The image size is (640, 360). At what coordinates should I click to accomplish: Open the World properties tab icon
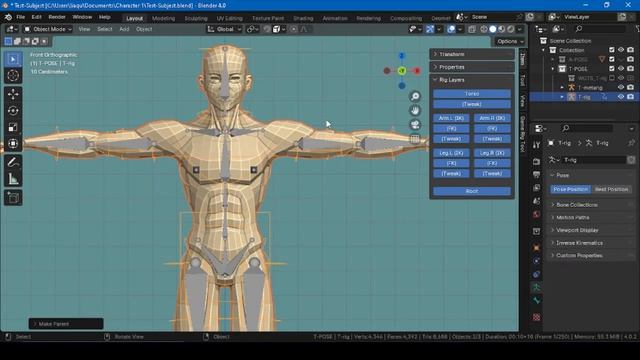(x=536, y=214)
